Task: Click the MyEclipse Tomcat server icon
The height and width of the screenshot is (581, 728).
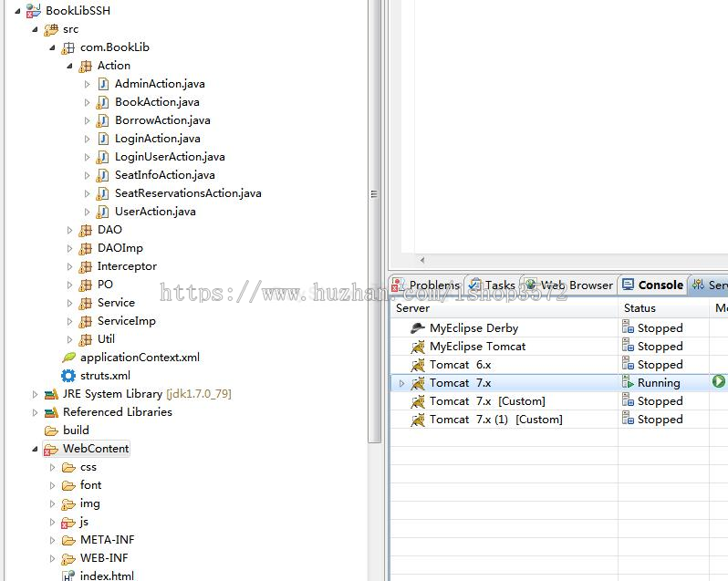Action: 418,347
